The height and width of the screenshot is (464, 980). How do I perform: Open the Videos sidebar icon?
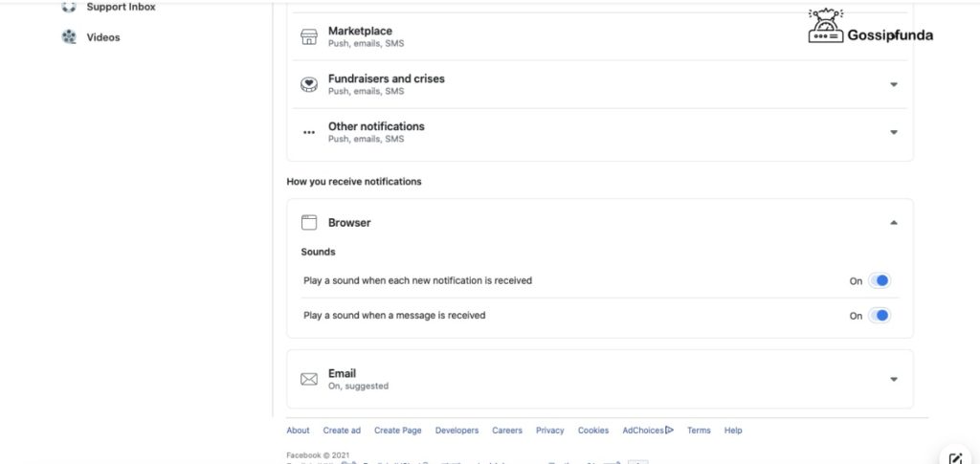[x=69, y=37]
